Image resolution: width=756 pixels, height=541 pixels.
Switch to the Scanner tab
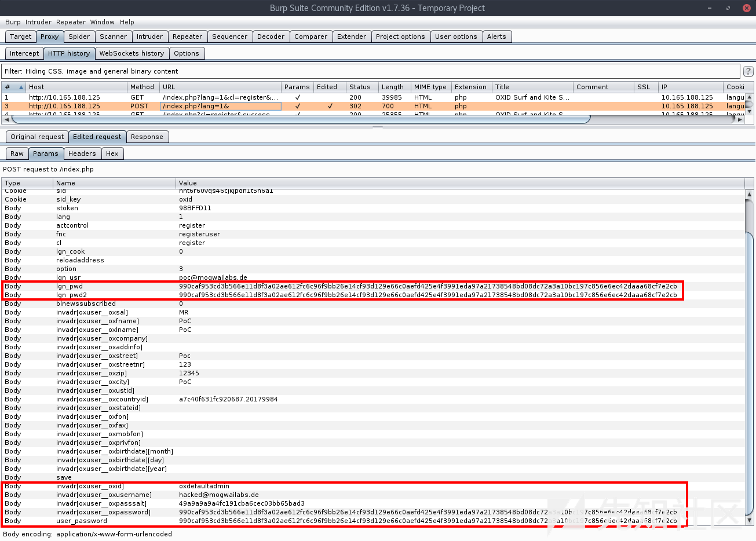click(x=114, y=36)
